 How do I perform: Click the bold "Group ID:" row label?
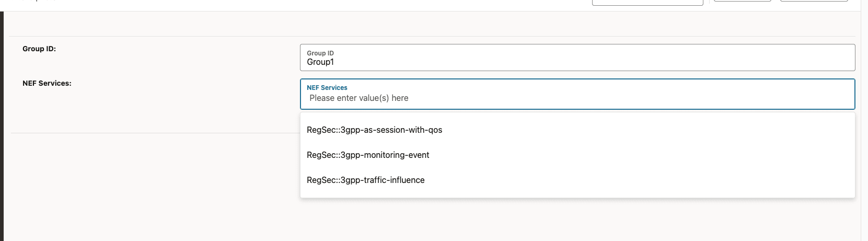coord(39,49)
